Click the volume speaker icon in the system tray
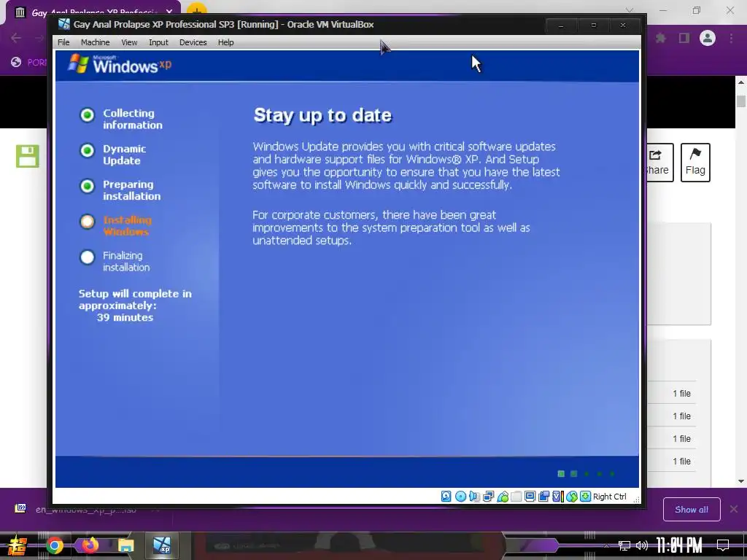747x560 pixels. click(642, 545)
